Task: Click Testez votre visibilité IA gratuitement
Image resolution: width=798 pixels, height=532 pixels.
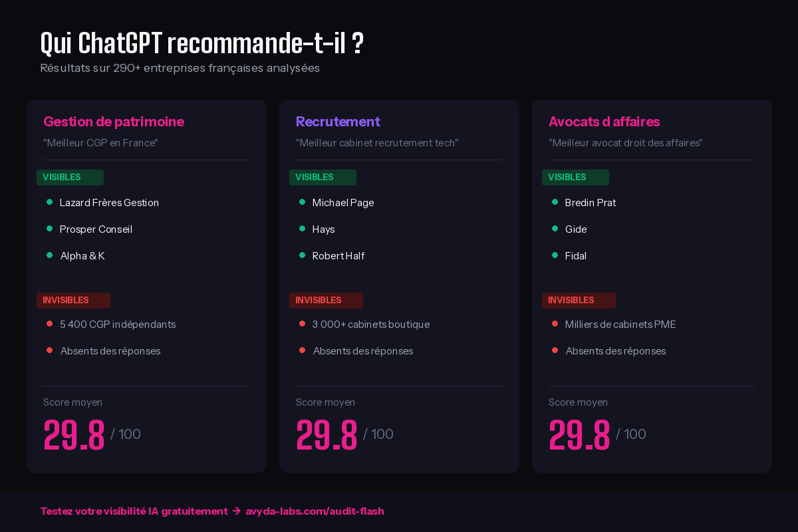Action: tap(133, 511)
